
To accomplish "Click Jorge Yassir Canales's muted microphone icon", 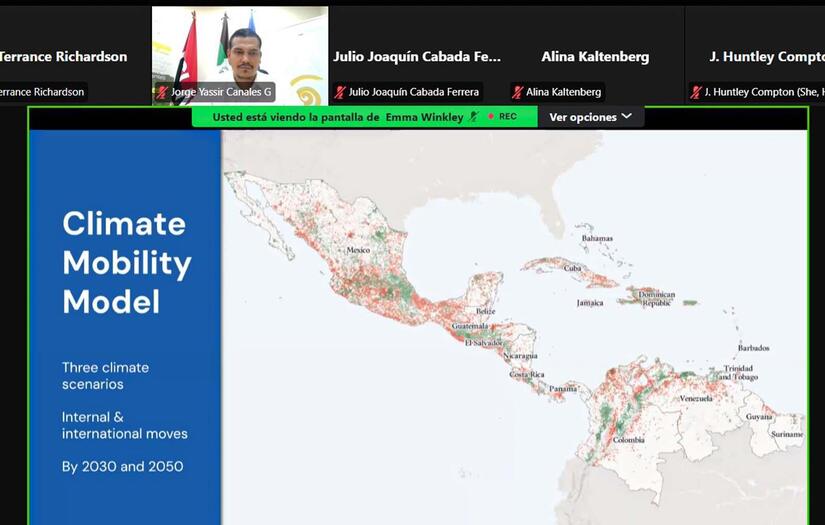I will pos(162,92).
